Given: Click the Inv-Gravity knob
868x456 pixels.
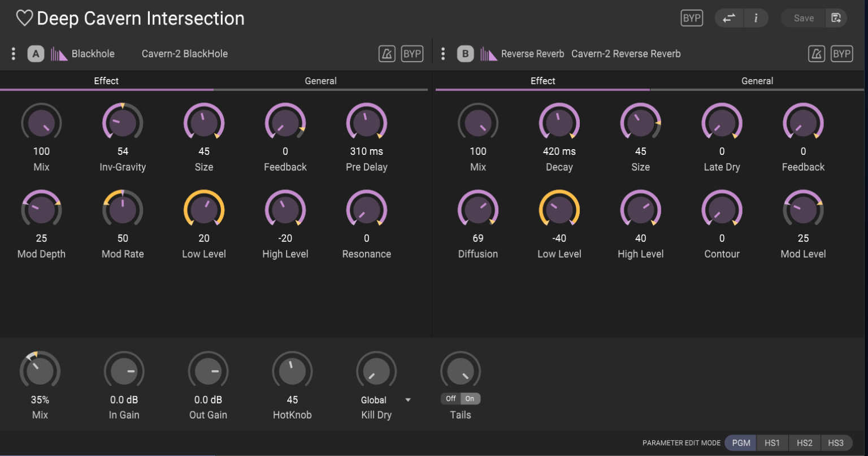Looking at the screenshot, I should point(123,122).
